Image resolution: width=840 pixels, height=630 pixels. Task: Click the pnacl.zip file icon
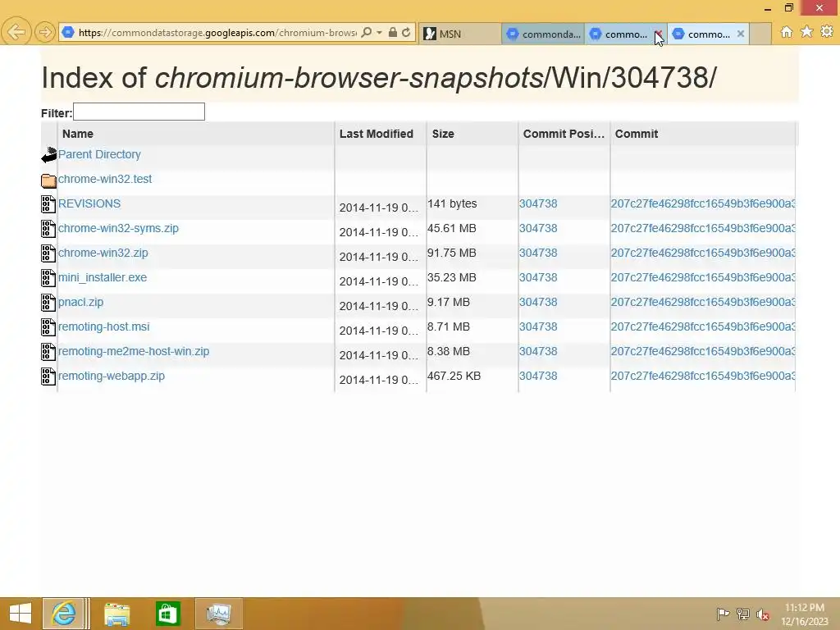pos(48,303)
